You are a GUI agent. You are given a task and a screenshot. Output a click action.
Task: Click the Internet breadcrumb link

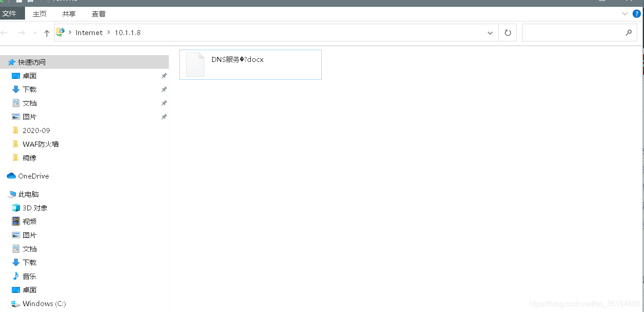(x=89, y=32)
